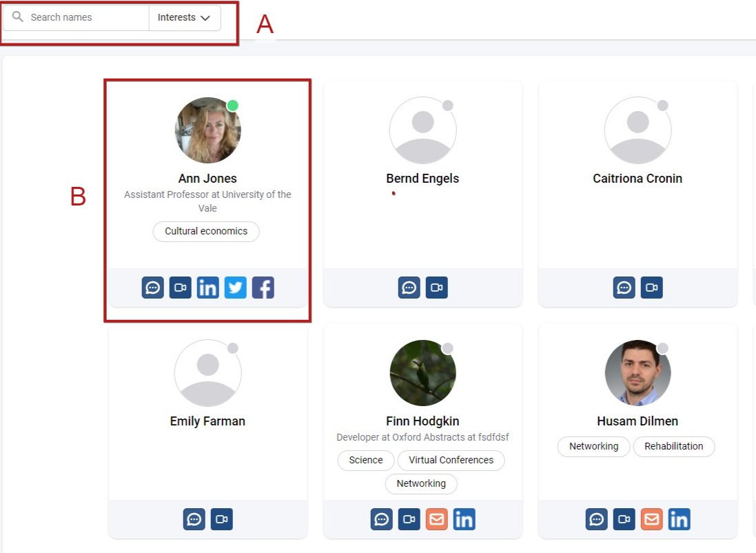
Task: Open Husam Dilmen's LinkedIn profile
Action: pos(679,519)
